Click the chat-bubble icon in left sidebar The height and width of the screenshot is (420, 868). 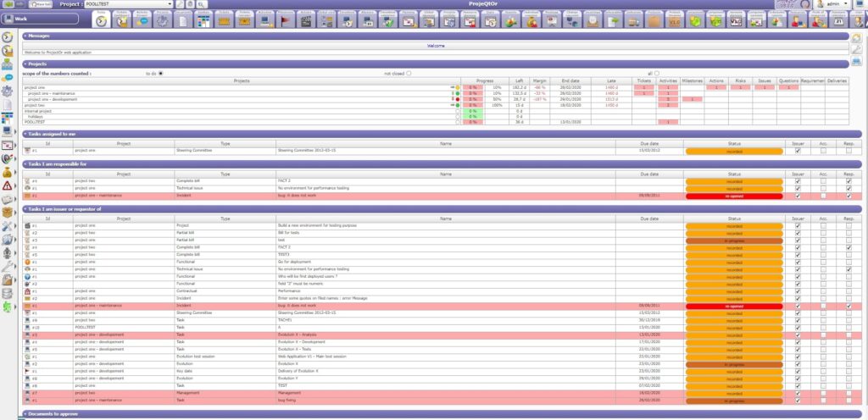7,77
